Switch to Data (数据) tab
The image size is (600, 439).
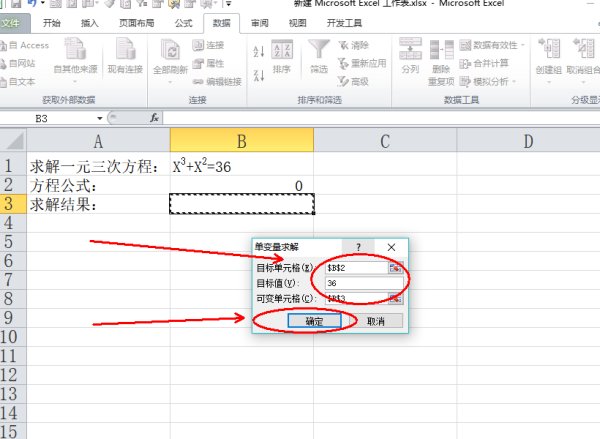pos(222,23)
